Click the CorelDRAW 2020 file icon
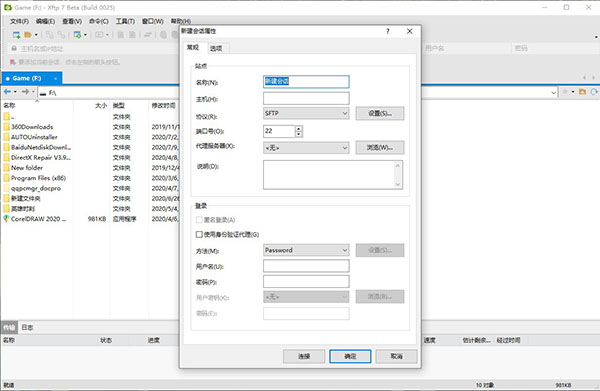Image resolution: width=600 pixels, height=391 pixels. (6, 219)
